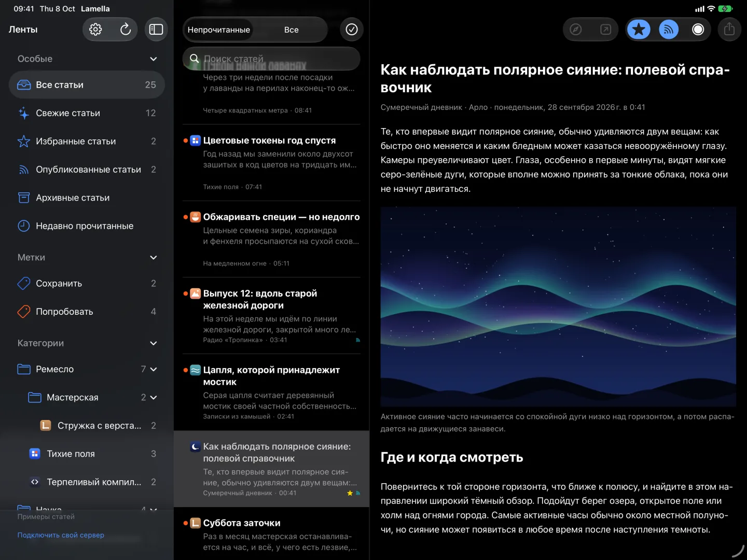Click the aurora illustration image
The height and width of the screenshot is (560, 747).
[558, 306]
